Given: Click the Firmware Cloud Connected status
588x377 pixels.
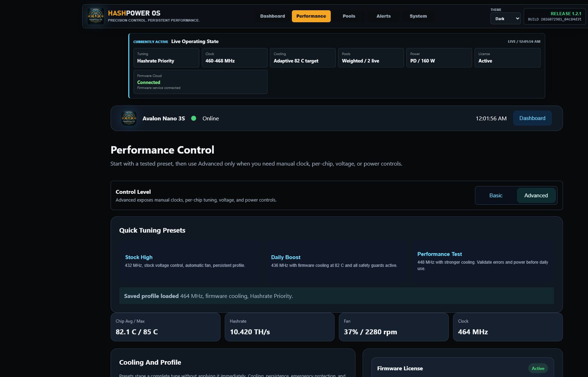Looking at the screenshot, I should coord(200,82).
